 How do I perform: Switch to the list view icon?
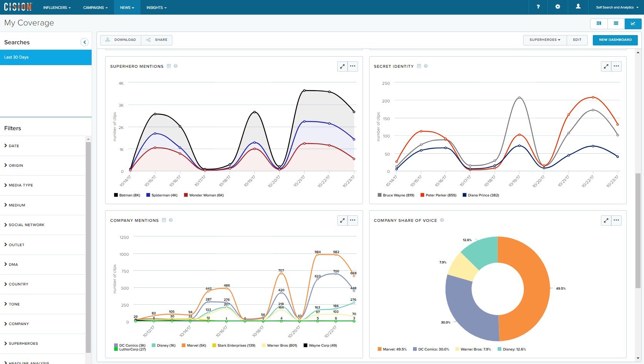click(616, 23)
